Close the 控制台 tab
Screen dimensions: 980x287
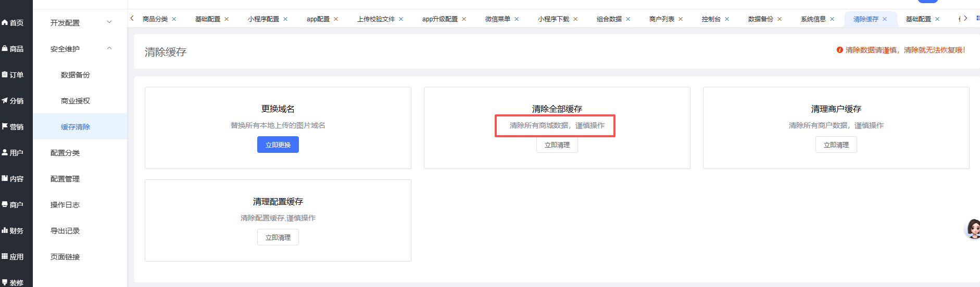tap(727, 19)
